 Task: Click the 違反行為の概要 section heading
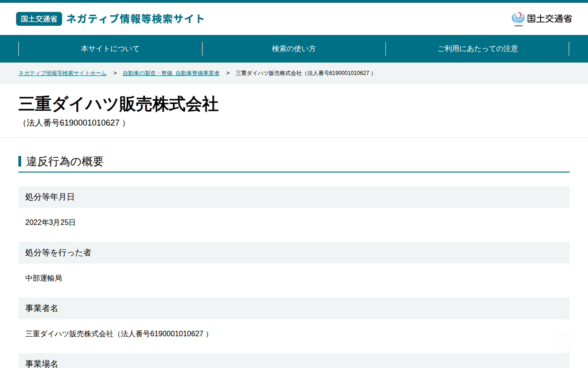[65, 161]
